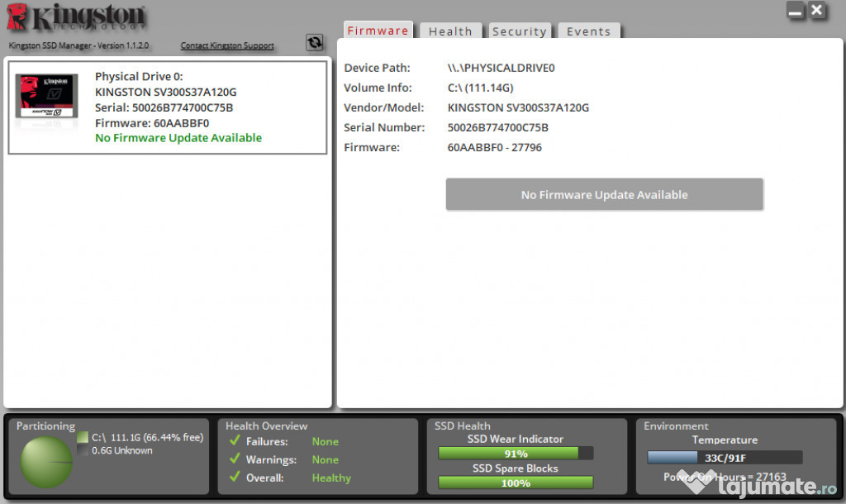This screenshot has width=846, height=504.
Task: Click the Failures green checkmark icon
Action: coord(235,441)
